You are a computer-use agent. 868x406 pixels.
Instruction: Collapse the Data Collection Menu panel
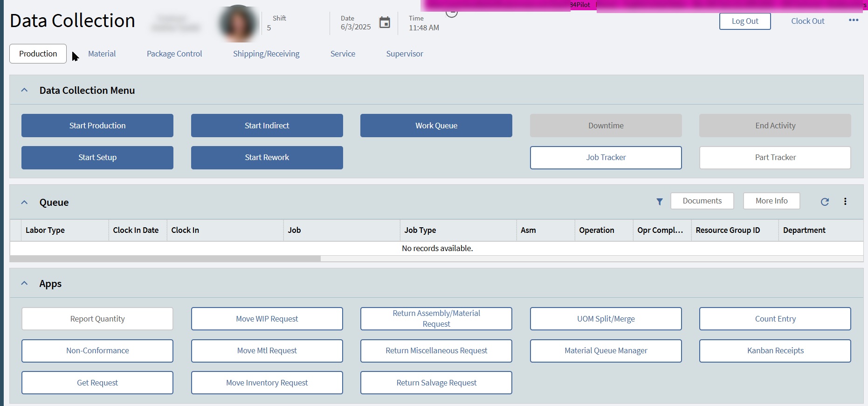click(25, 90)
